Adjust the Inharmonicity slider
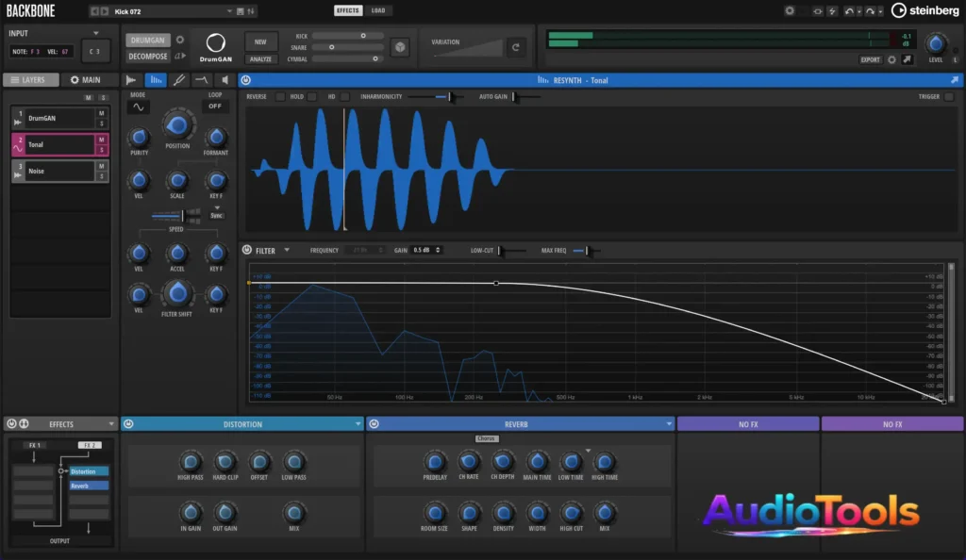The height and width of the screenshot is (560, 966). 443,97
